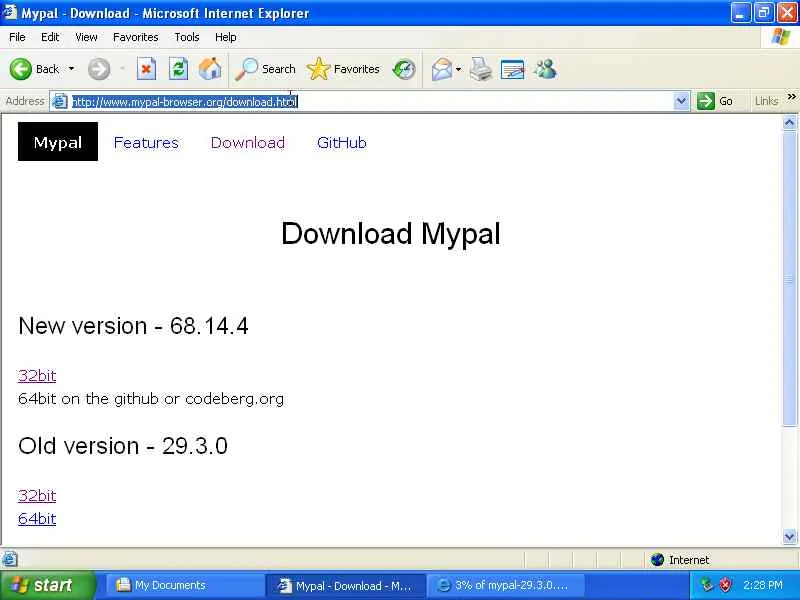This screenshot has width=800, height=600.
Task: Click the network tray icon
Action: 707,585
